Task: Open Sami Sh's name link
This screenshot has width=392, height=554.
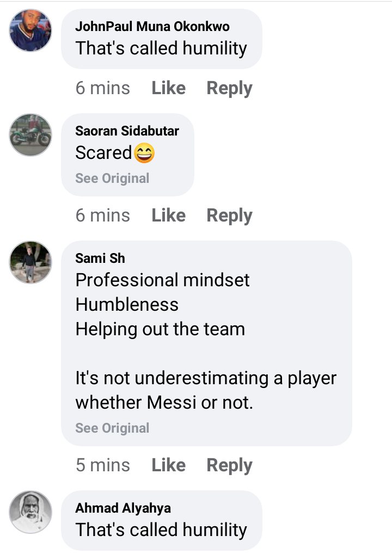Action: [100, 258]
